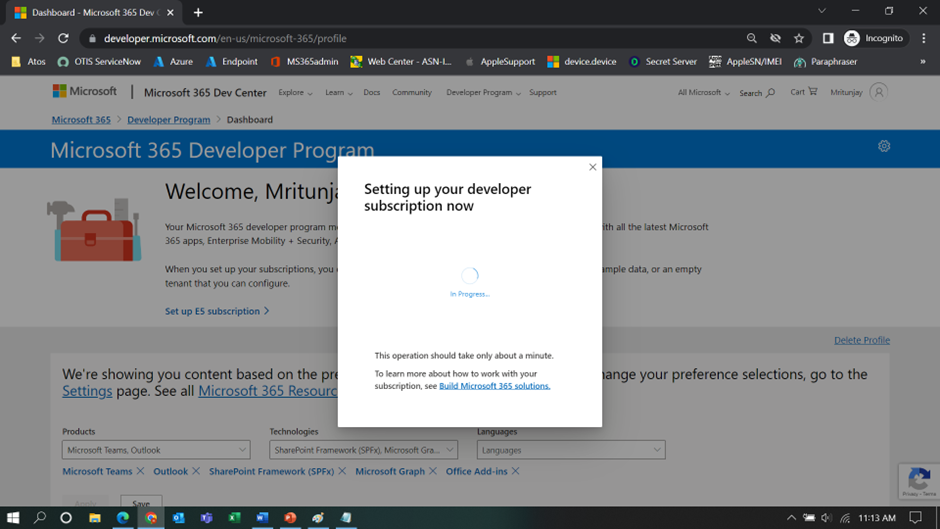Image resolution: width=940 pixels, height=529 pixels.
Task: Show hidden system tray icons
Action: pyautogui.click(x=791, y=518)
